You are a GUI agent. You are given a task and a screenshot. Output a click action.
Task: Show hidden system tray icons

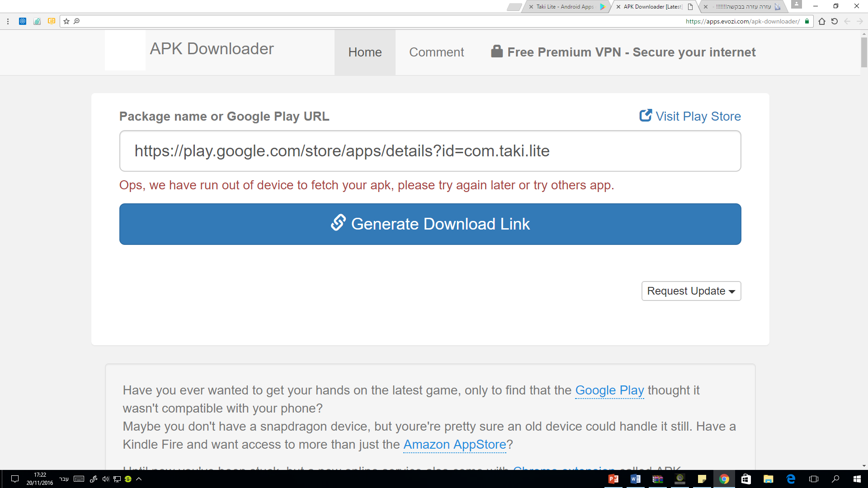point(139,479)
